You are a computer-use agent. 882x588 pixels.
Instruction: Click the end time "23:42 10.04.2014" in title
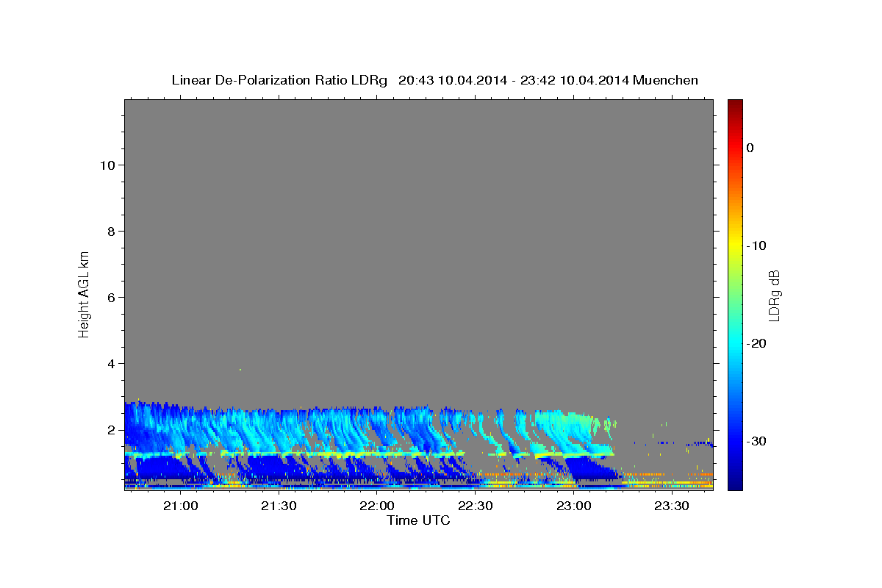(x=575, y=80)
